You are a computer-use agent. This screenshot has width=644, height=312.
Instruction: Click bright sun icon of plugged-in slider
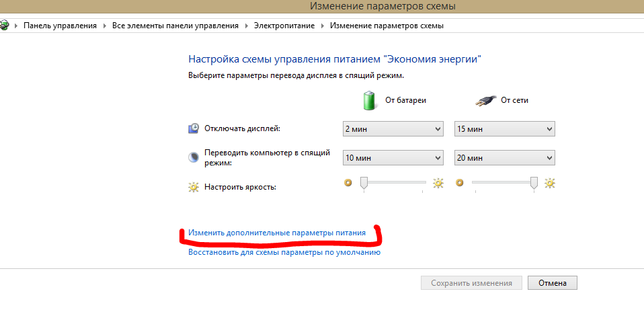point(550,182)
